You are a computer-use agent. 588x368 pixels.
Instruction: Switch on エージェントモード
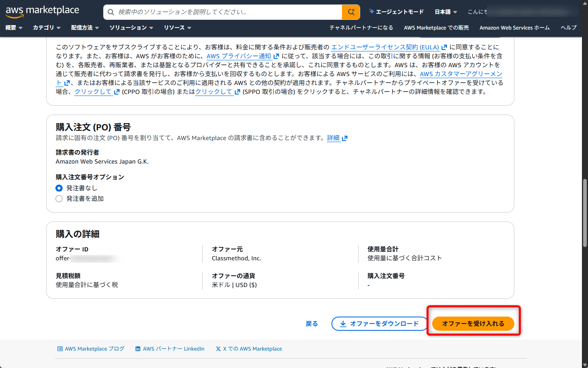396,12
